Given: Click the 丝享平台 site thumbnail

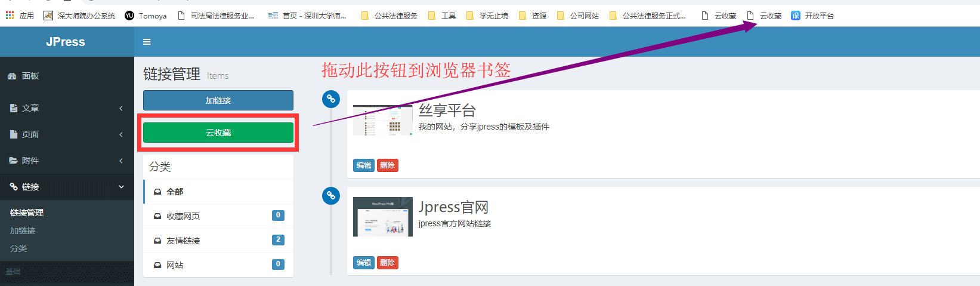Looking at the screenshot, I should tap(383, 120).
